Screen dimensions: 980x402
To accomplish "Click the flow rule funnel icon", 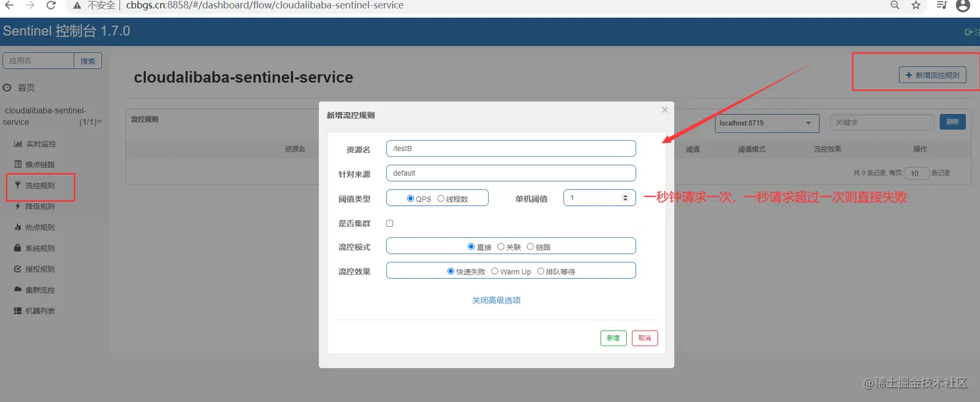I will click(x=18, y=185).
